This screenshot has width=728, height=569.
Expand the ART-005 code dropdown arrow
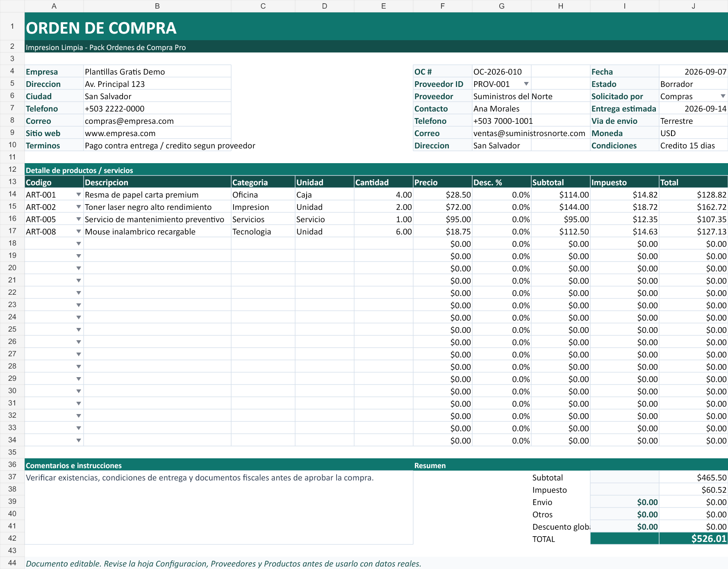tap(78, 219)
